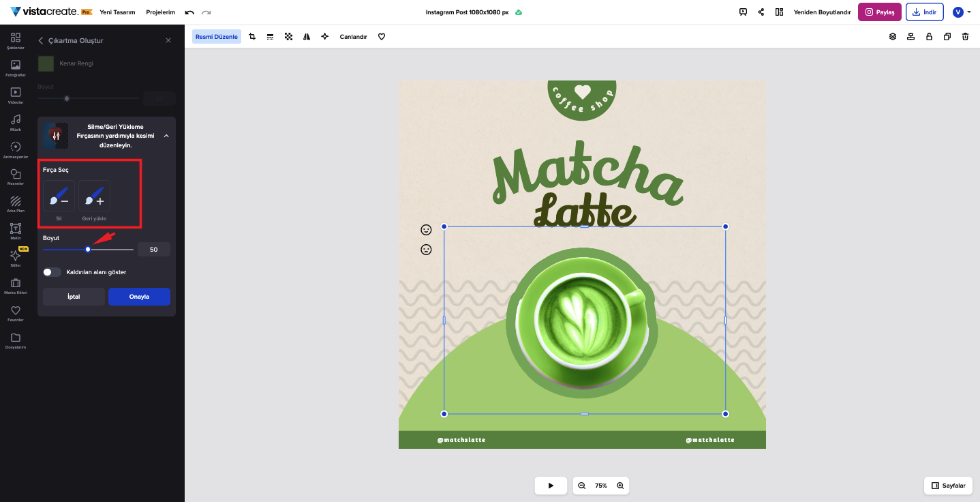
Task: Click the matcha cup image on canvas
Action: 583,323
